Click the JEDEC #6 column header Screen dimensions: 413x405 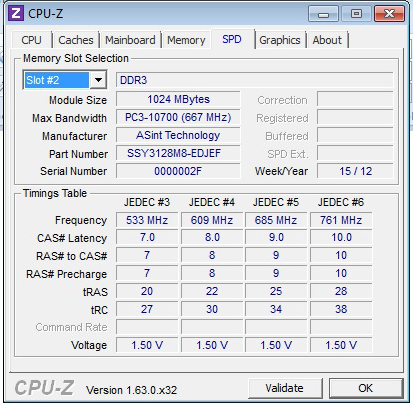click(x=341, y=202)
